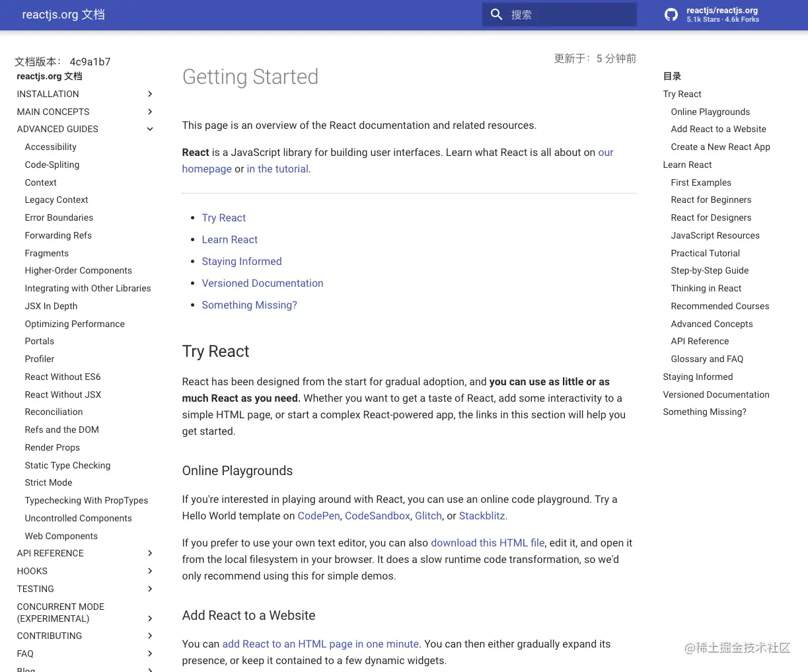Expand the TESTING section chevron

coord(150,589)
